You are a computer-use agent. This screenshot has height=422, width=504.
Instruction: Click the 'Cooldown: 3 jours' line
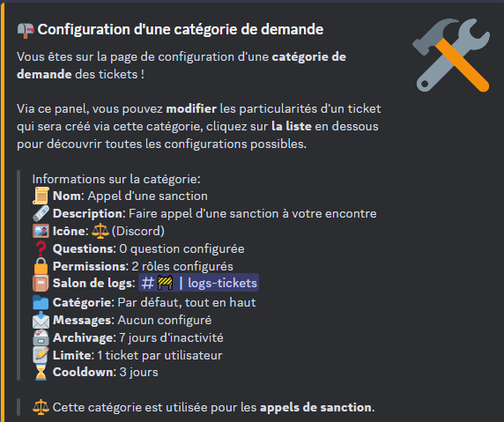pos(106,372)
